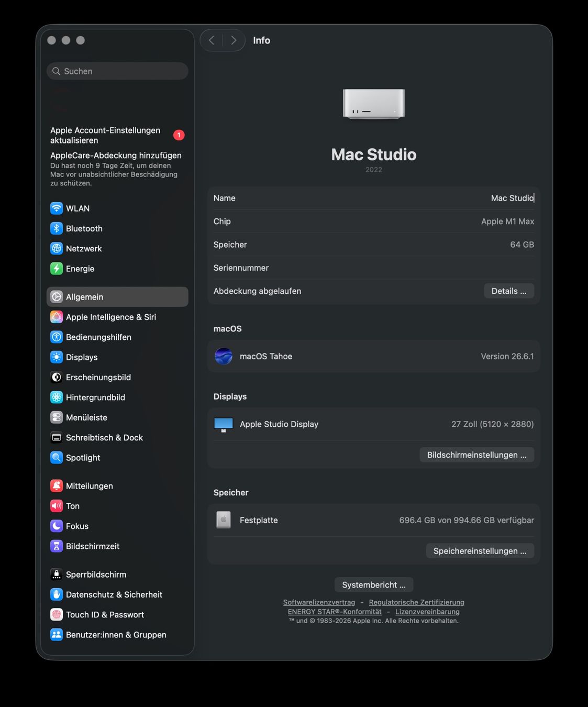Open Speichereinstellungen button
The image size is (588, 707).
[480, 551]
